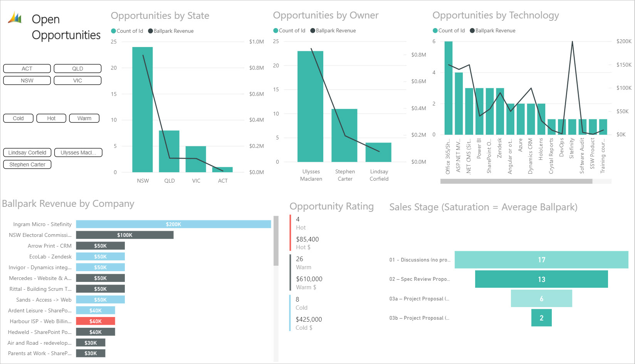Click the $610,000 Warm $ card value
The width and height of the screenshot is (635, 364).
point(309,279)
